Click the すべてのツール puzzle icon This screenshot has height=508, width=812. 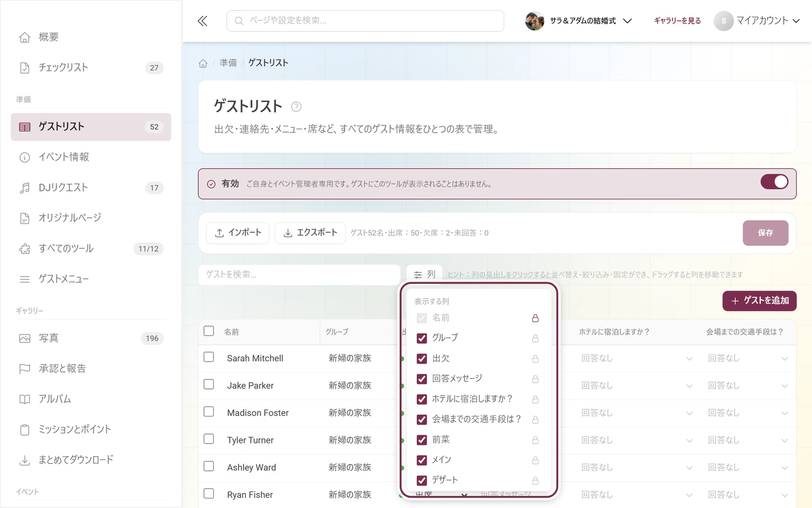click(x=25, y=249)
